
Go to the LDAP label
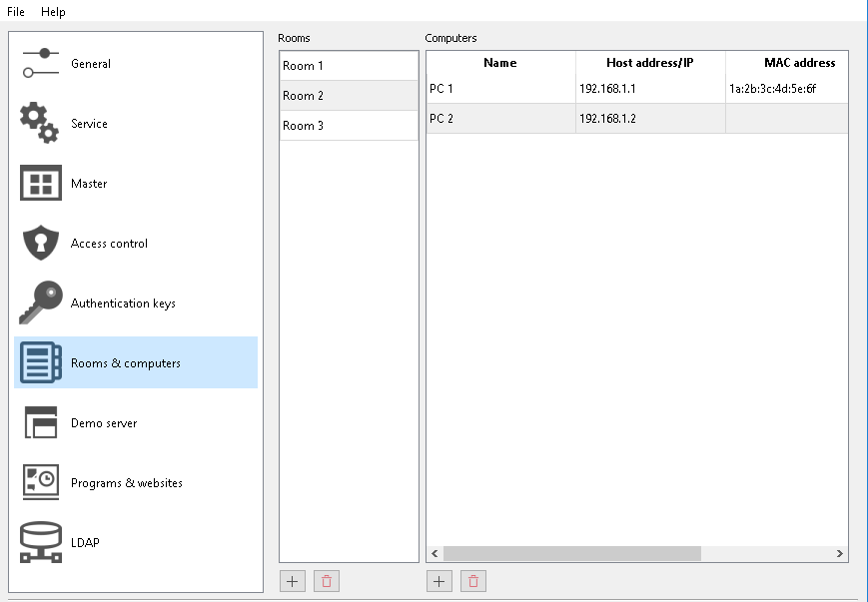(85, 542)
